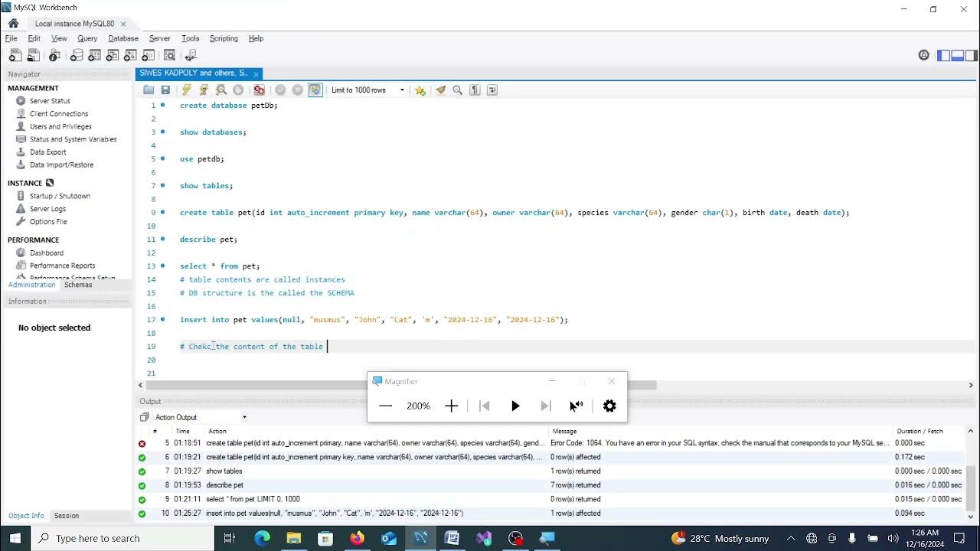Screen dimensions: 980x551
Task: Toggle invisible characters pilcrow icon
Action: (475, 90)
